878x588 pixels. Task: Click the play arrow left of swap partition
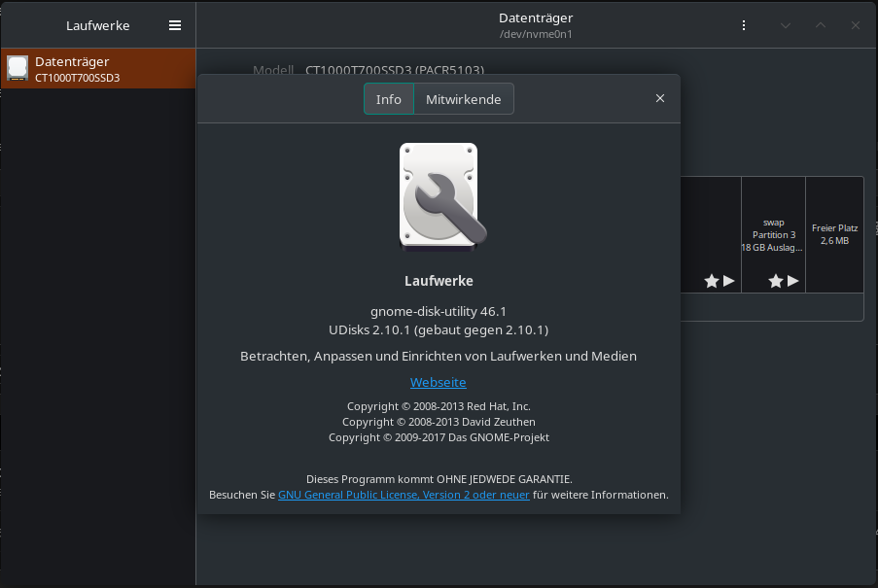tap(728, 281)
